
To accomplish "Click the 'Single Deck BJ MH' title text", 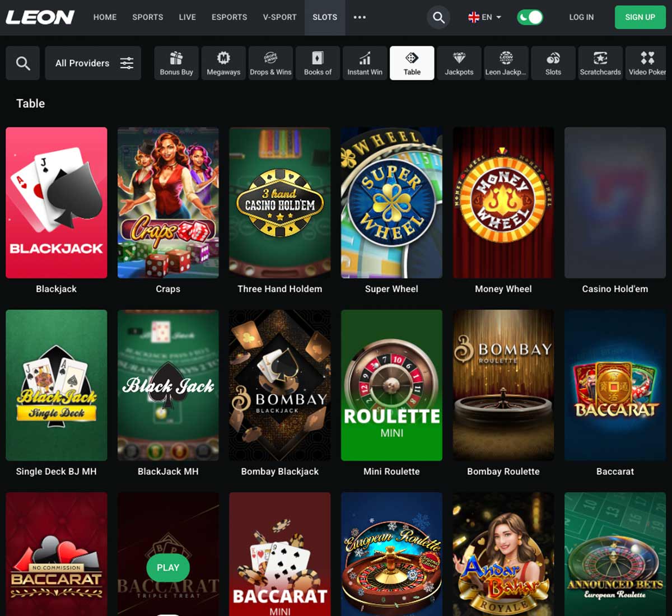I will [56, 472].
